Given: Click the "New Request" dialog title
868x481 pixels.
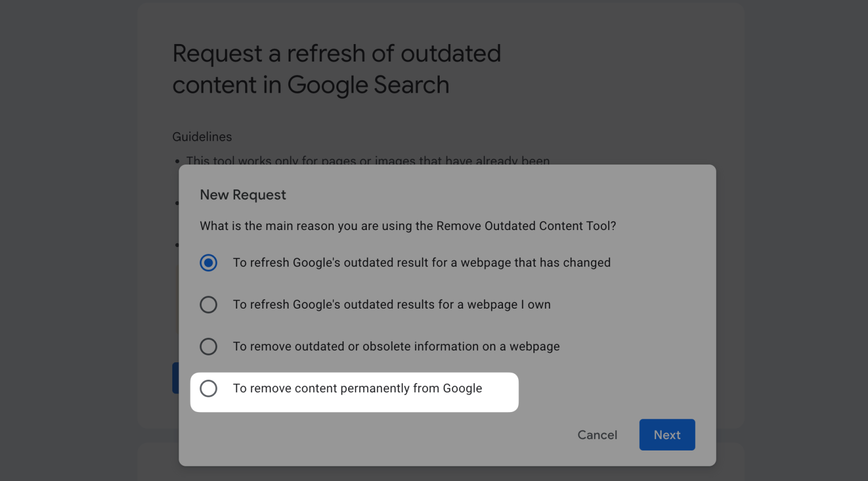Looking at the screenshot, I should click(x=243, y=194).
